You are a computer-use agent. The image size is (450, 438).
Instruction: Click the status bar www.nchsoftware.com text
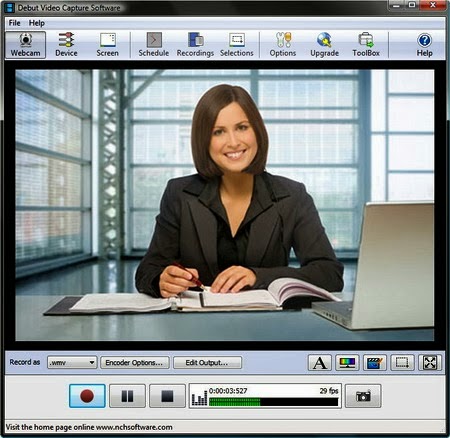click(134, 427)
